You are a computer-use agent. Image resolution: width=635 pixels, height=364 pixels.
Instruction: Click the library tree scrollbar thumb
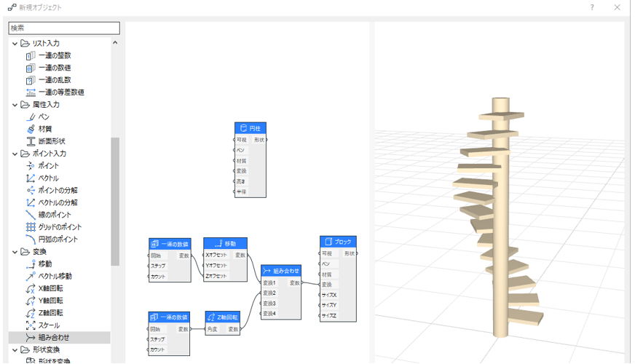click(x=115, y=202)
